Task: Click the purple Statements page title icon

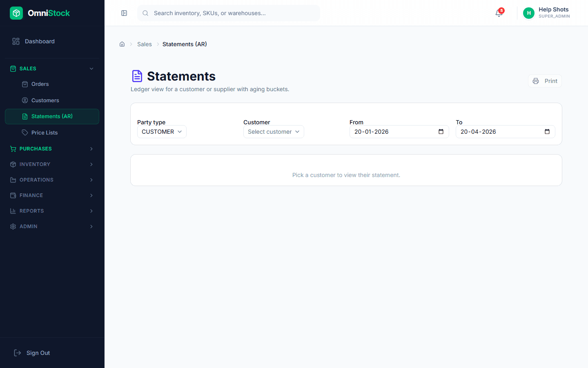Action: (137, 76)
